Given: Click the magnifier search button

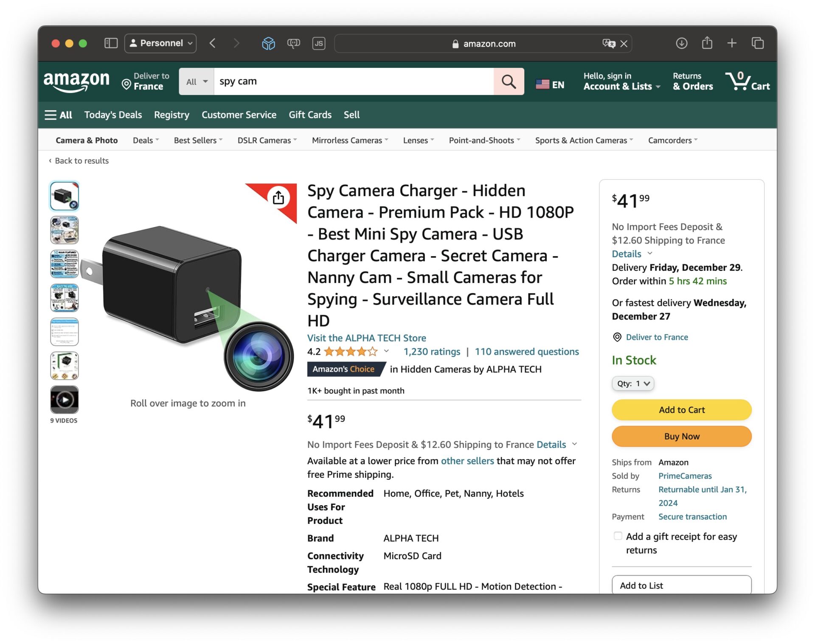Looking at the screenshot, I should (x=509, y=81).
